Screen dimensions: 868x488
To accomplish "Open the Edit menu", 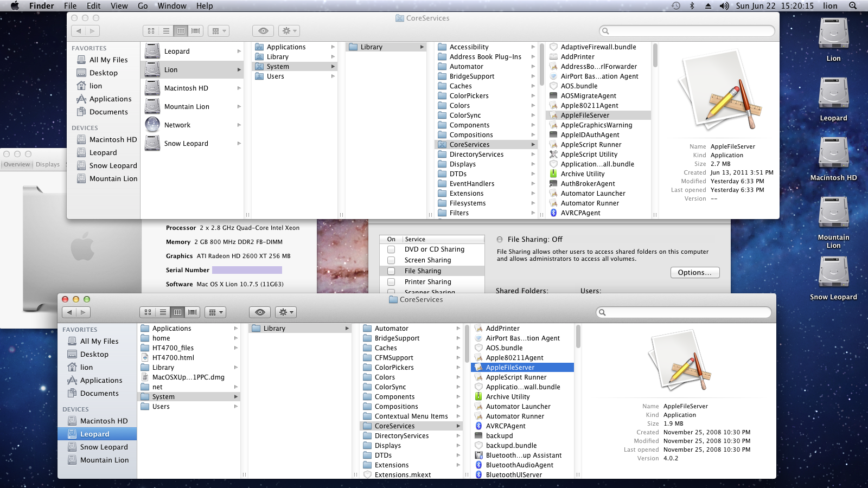I will [x=94, y=6].
